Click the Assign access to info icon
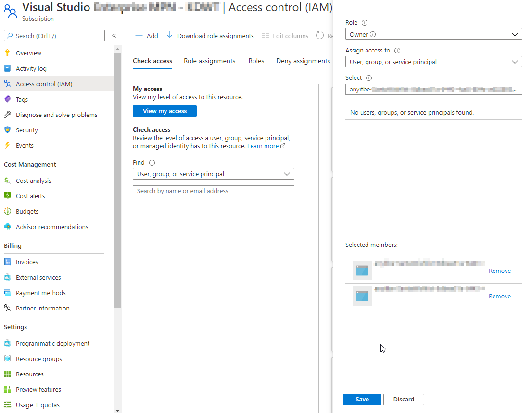This screenshot has width=532, height=413. click(397, 50)
